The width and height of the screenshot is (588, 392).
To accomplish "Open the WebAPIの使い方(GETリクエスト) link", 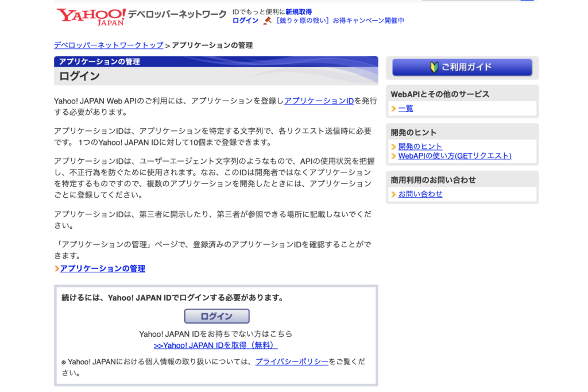I will [455, 156].
